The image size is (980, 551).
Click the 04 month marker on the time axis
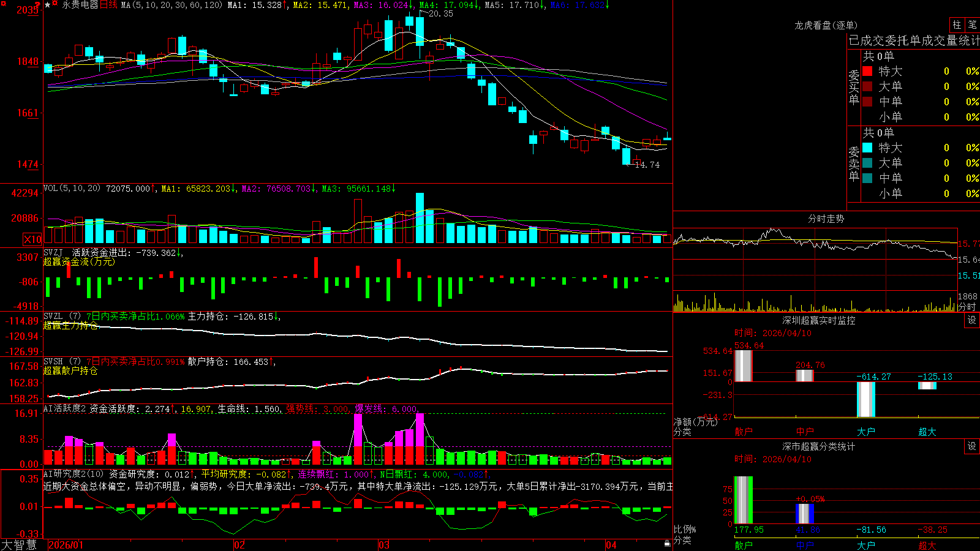(611, 545)
